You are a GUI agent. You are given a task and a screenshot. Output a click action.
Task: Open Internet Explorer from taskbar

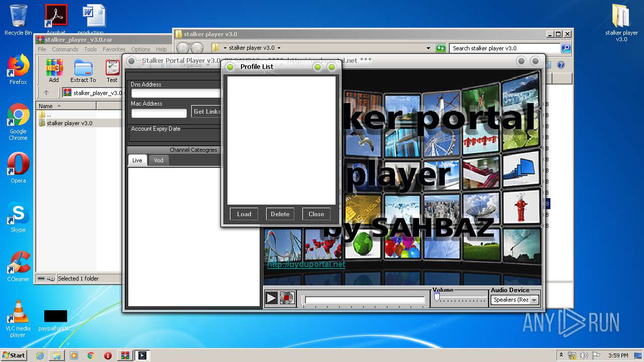click(x=40, y=355)
